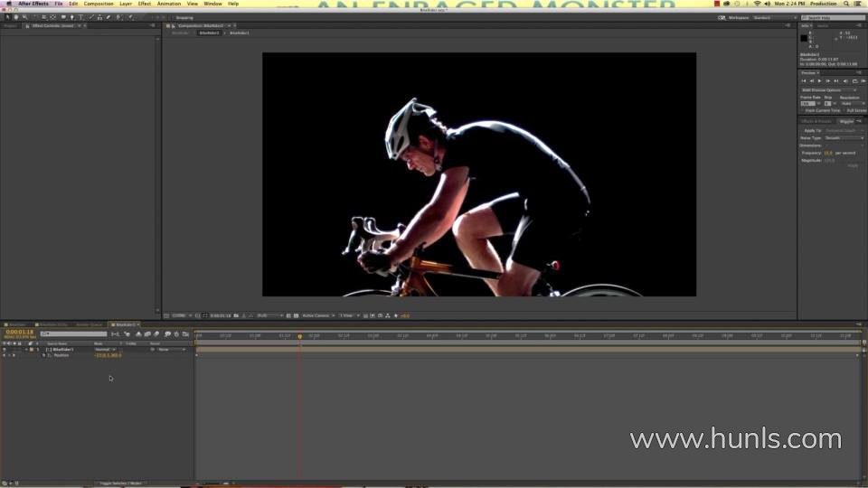This screenshot has width=868, height=488.
Task: Open the Composition menu
Action: pyautogui.click(x=99, y=4)
